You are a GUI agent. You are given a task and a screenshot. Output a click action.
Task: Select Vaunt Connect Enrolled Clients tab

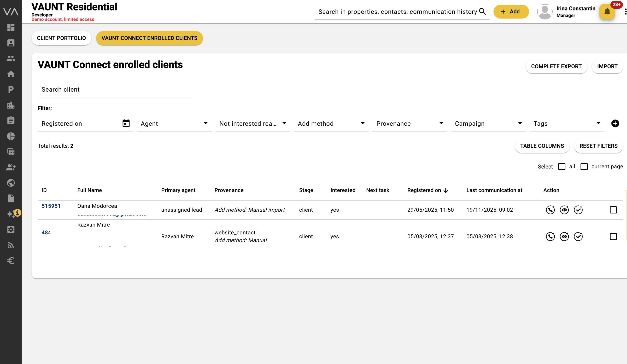click(149, 38)
